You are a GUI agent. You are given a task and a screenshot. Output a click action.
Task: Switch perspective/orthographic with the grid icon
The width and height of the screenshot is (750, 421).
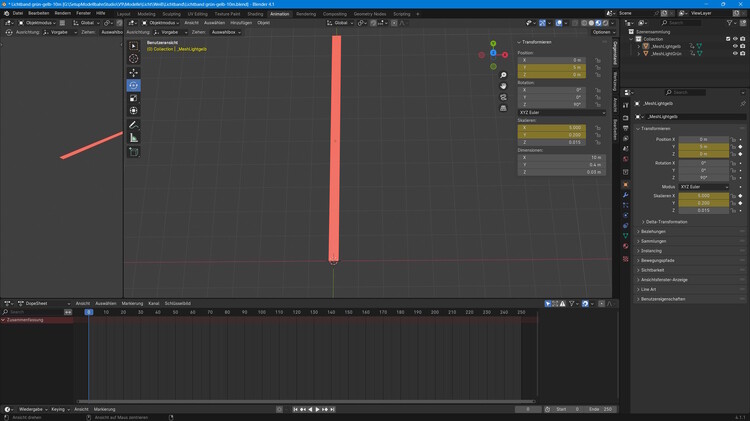(503, 108)
